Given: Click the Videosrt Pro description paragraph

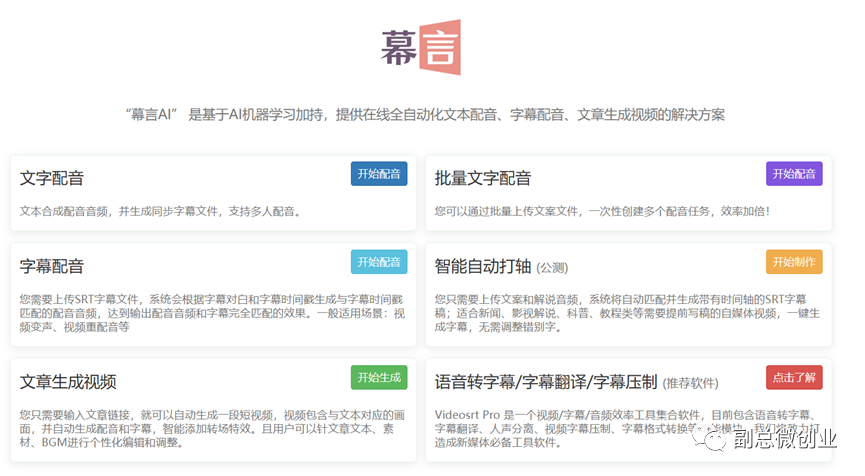Looking at the screenshot, I should tap(627, 429).
